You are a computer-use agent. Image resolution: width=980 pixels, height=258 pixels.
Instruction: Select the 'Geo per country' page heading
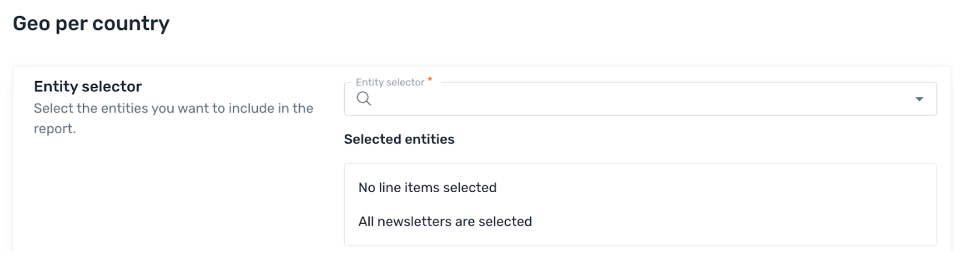point(91,24)
